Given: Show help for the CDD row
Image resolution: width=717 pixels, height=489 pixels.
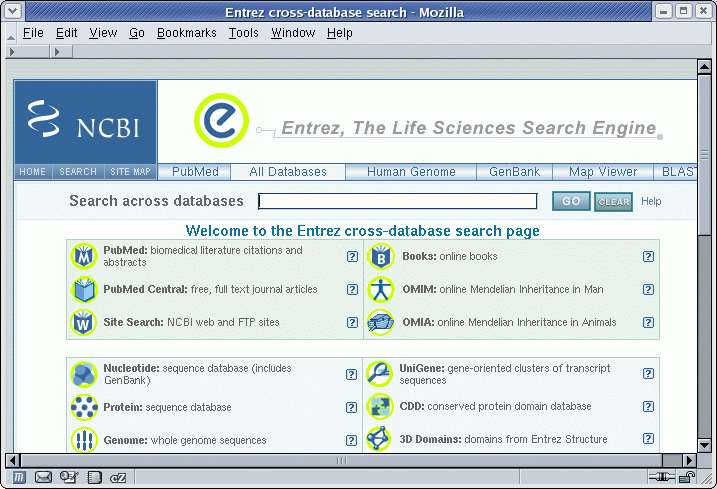Looking at the screenshot, I should 648,406.
